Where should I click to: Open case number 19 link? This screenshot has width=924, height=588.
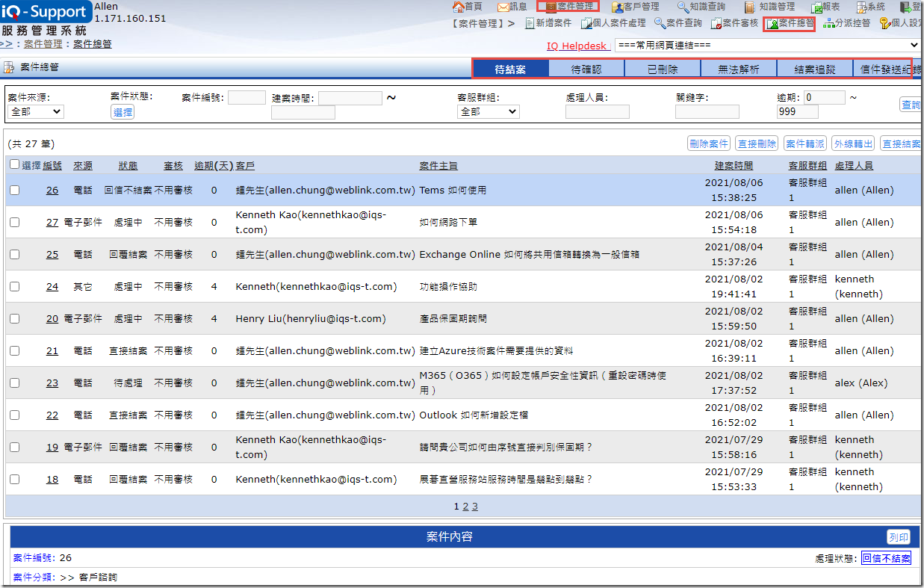point(52,448)
